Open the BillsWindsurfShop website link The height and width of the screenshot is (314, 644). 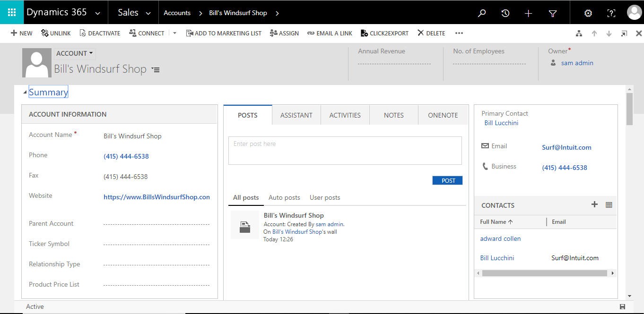tap(157, 197)
